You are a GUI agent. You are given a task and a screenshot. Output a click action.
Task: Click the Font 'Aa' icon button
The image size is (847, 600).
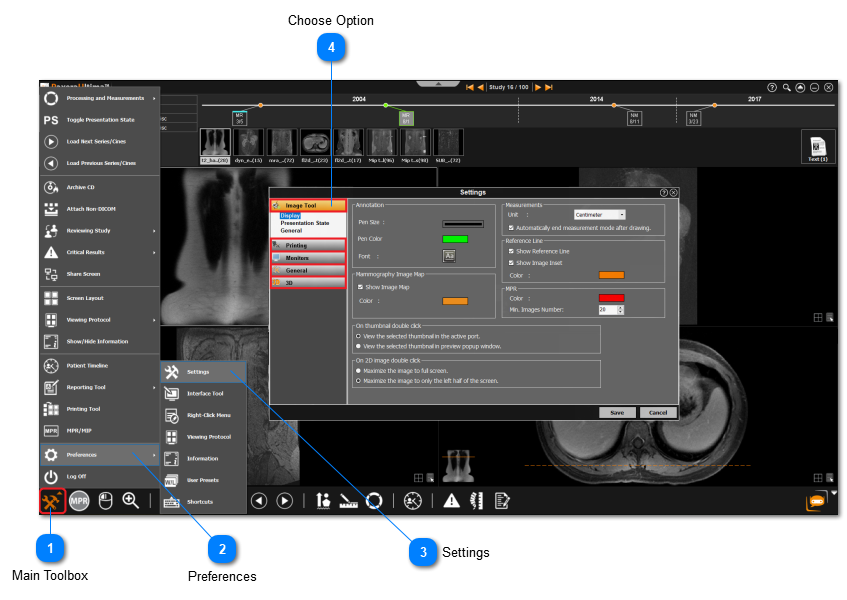point(450,257)
